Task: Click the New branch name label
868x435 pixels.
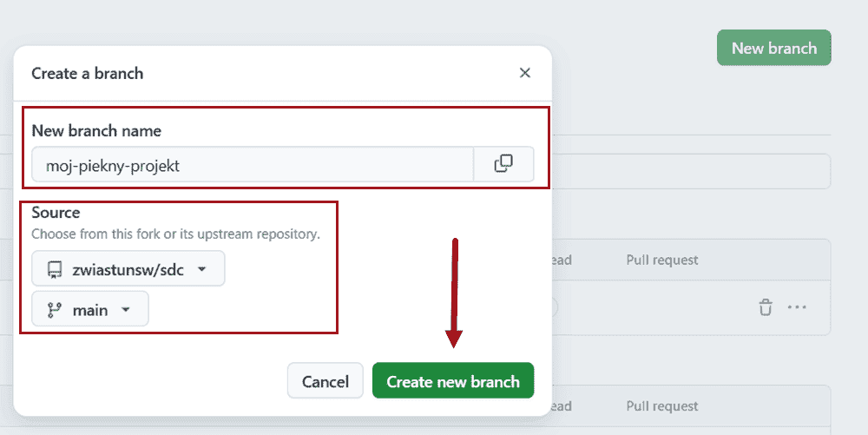Action: point(96,130)
